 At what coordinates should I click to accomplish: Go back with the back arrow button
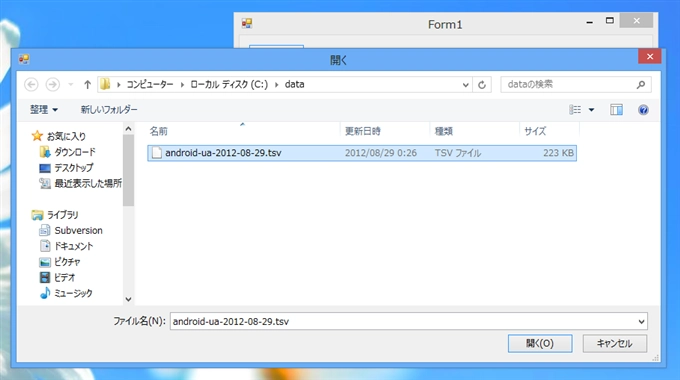[x=31, y=84]
